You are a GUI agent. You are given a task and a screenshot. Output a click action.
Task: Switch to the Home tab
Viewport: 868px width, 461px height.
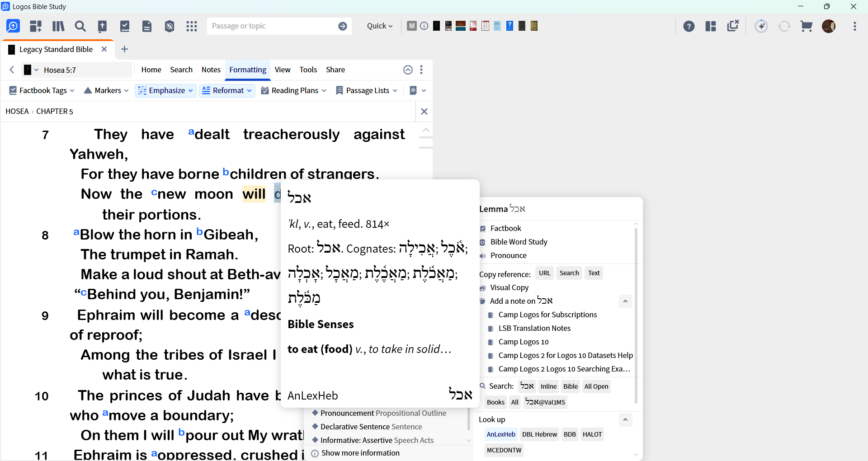[151, 70]
